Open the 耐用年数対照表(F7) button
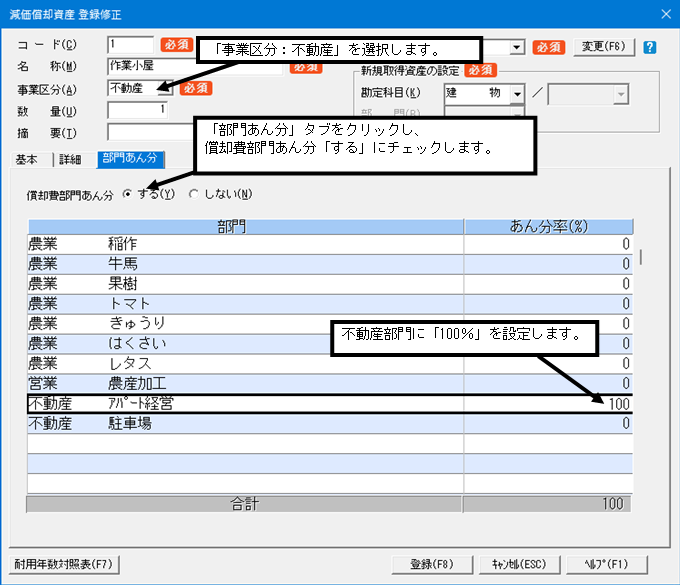Image resolution: width=680 pixels, height=587 pixels. 64,564
